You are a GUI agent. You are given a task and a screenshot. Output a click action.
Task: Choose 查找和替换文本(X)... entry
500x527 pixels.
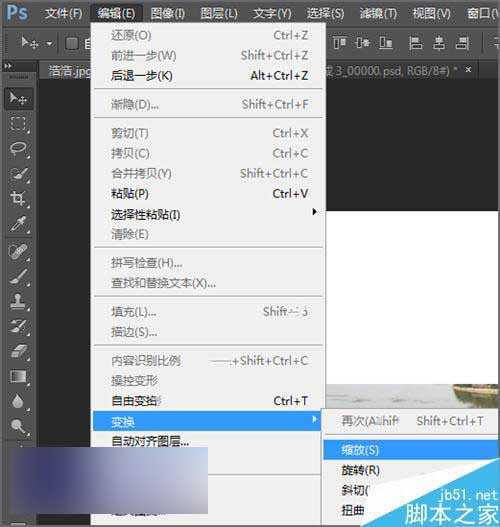[x=208, y=283]
